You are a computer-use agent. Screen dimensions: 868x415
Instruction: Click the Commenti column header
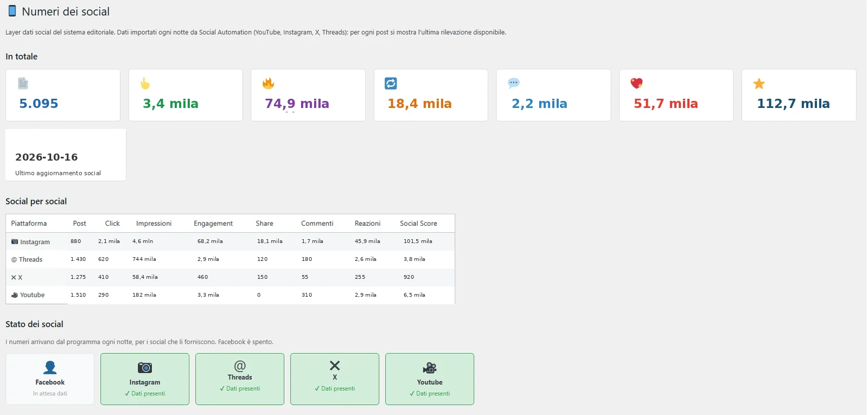click(317, 224)
